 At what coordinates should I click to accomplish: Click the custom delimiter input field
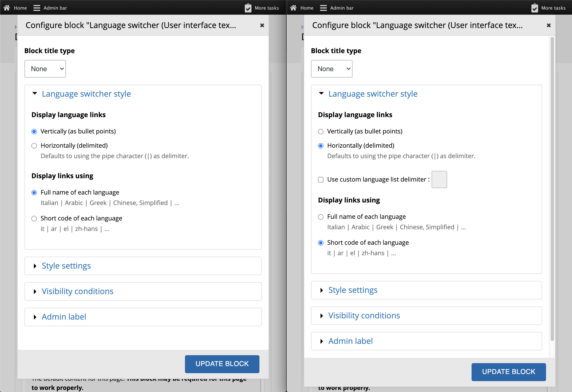[x=439, y=179]
